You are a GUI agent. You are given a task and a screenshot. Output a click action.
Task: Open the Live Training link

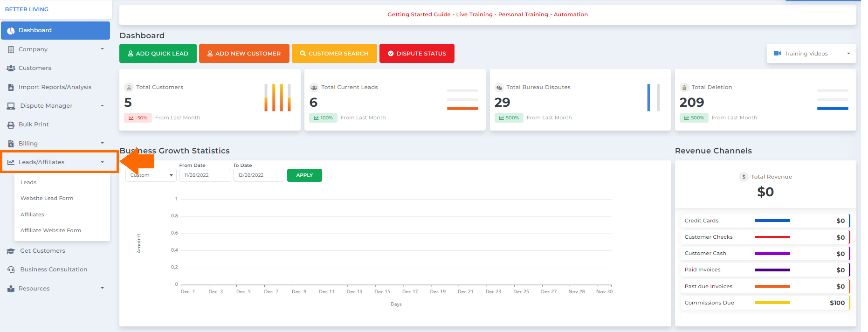[x=474, y=14]
